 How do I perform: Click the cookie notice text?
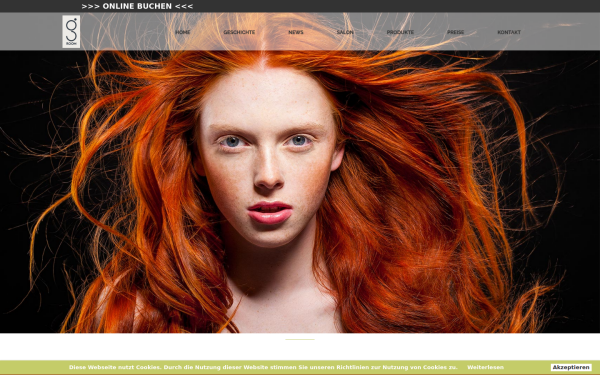point(263,367)
